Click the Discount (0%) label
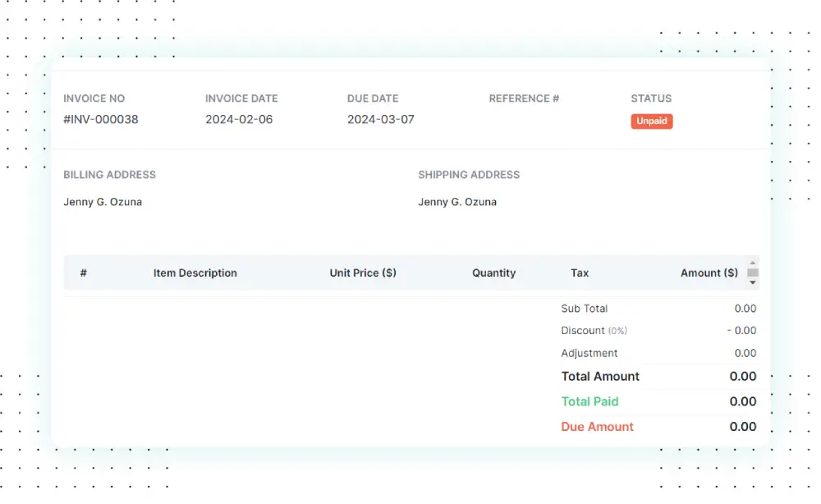821x504 pixels. 594,331
